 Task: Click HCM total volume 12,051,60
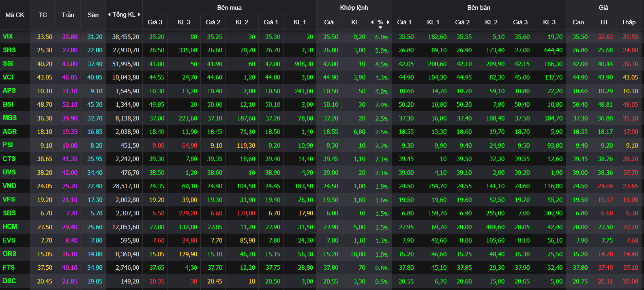pyautogui.click(x=126, y=227)
